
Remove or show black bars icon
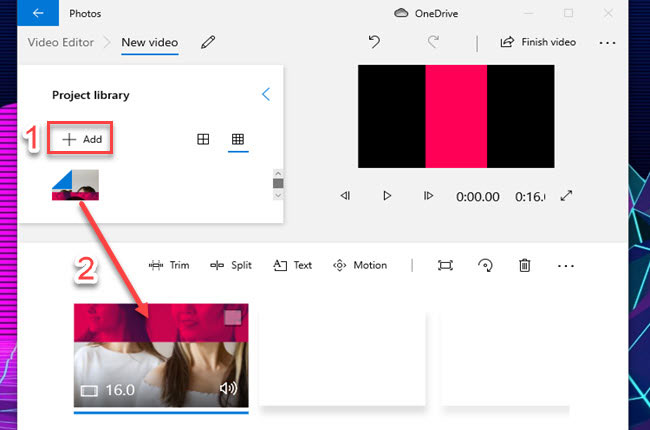click(x=445, y=265)
